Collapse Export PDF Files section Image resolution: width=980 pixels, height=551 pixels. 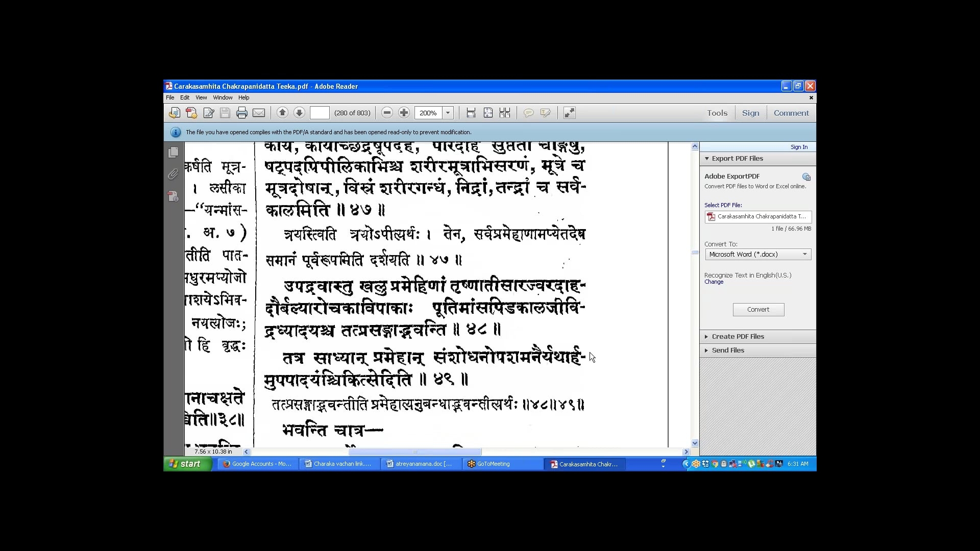[x=737, y=159]
